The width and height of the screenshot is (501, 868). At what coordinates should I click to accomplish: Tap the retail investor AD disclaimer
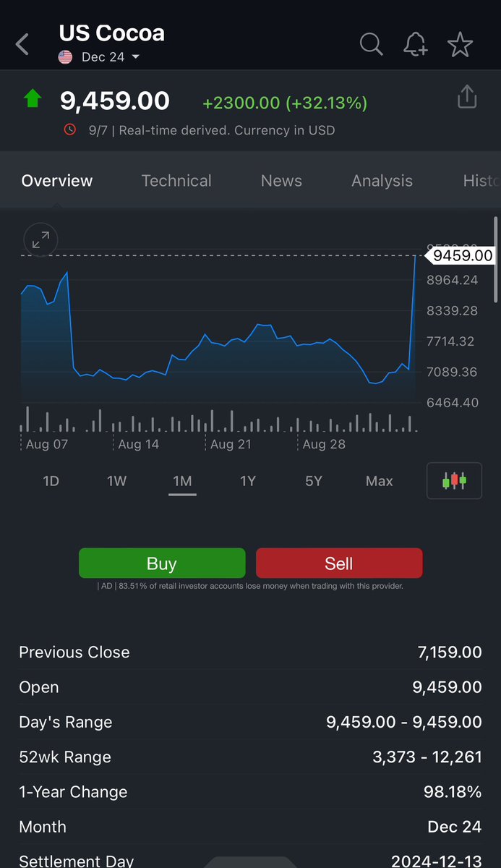tap(250, 587)
